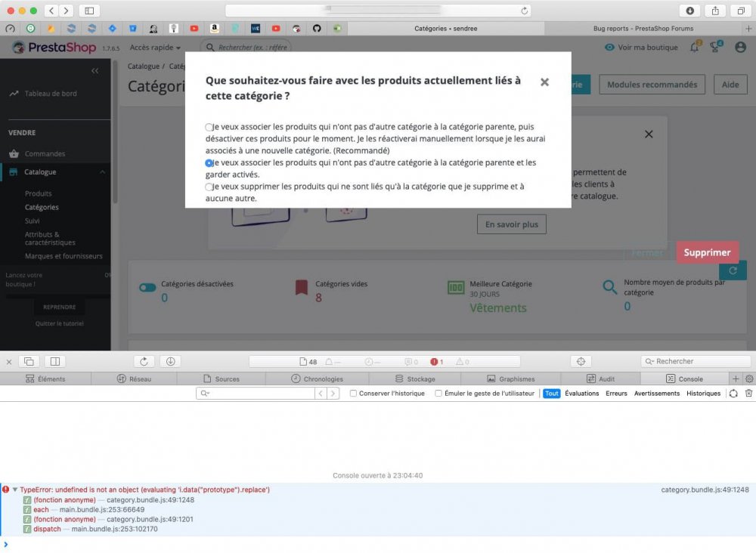
Task: Select the recommended option to disable products
Action: point(209,127)
